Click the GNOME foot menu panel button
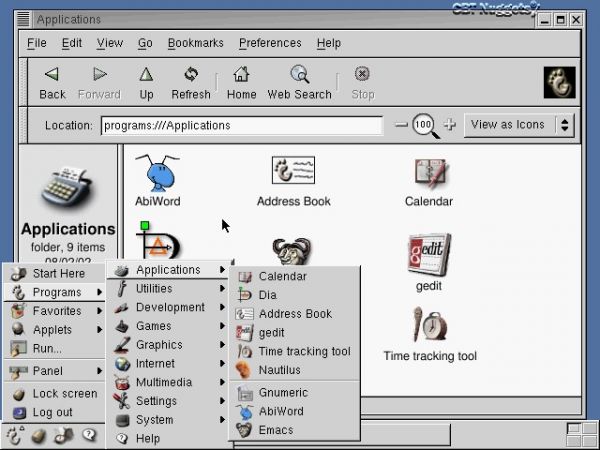The width and height of the screenshot is (600, 450). (15, 435)
